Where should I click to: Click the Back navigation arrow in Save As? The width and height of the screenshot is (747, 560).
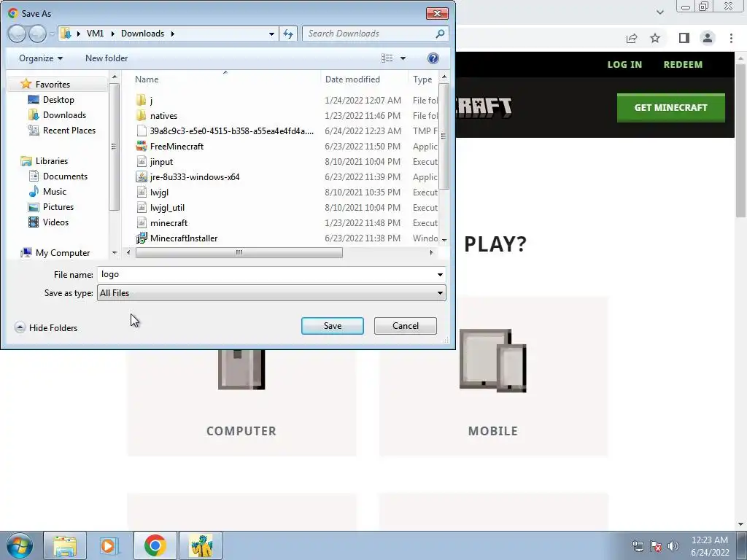point(17,34)
